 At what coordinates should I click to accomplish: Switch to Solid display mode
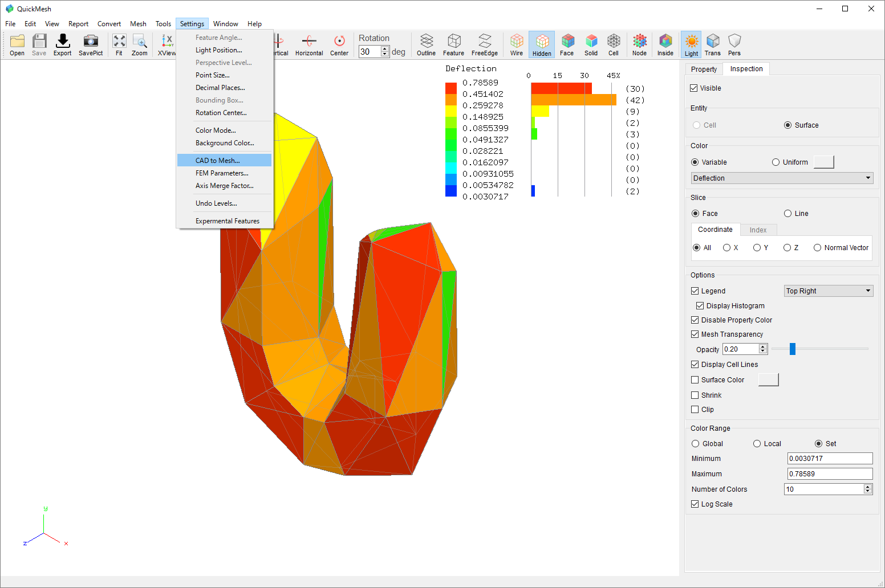click(x=591, y=44)
